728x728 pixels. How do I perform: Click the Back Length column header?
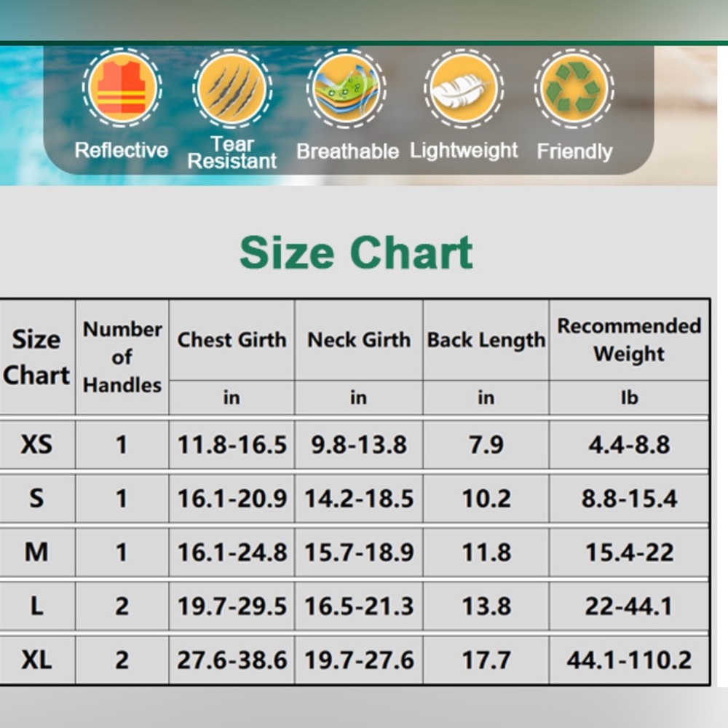pyautogui.click(x=486, y=340)
